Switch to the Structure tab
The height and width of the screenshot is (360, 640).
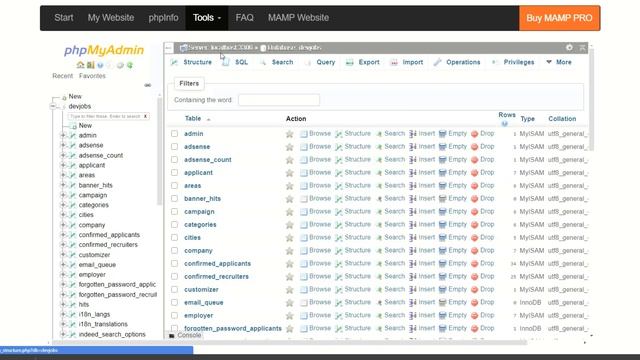(191, 62)
